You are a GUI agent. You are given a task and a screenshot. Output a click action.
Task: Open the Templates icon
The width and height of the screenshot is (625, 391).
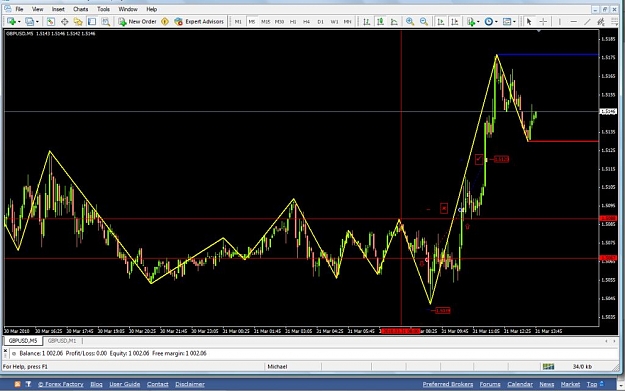pyautogui.click(x=507, y=22)
